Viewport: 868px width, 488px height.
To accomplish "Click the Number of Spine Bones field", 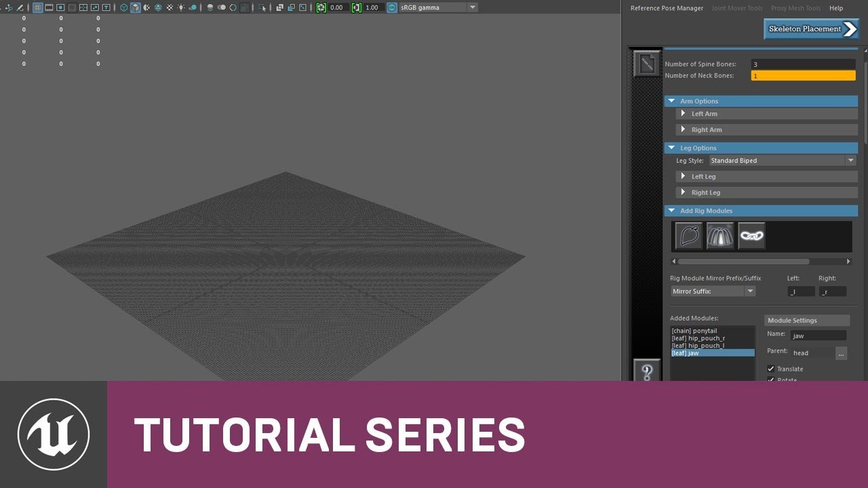I will (803, 64).
